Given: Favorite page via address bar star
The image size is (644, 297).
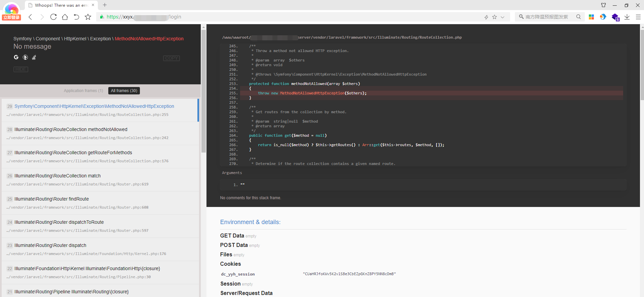Looking at the screenshot, I should [494, 17].
